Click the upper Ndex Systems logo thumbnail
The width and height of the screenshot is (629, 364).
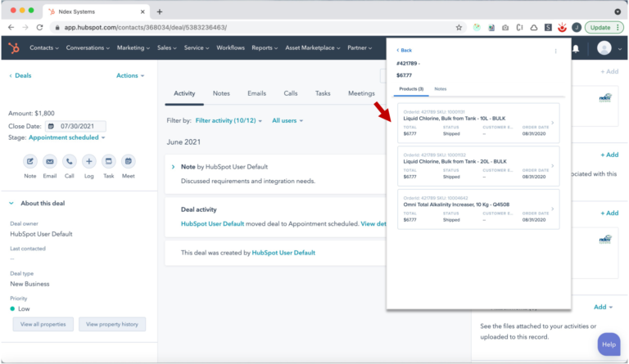tap(605, 97)
